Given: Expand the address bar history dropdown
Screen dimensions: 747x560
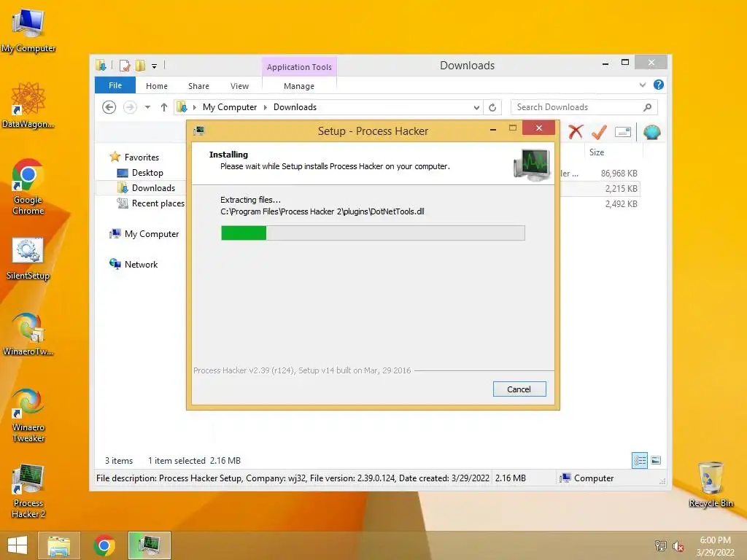Looking at the screenshot, I should 476,108.
